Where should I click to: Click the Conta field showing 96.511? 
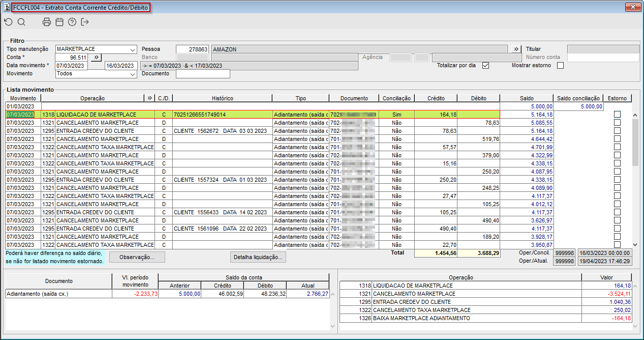(72, 58)
